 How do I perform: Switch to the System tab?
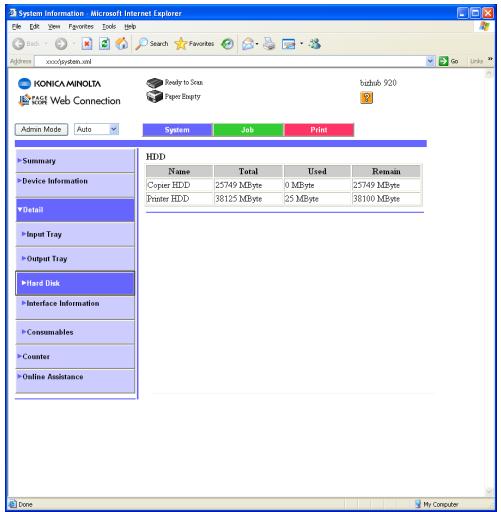177,130
